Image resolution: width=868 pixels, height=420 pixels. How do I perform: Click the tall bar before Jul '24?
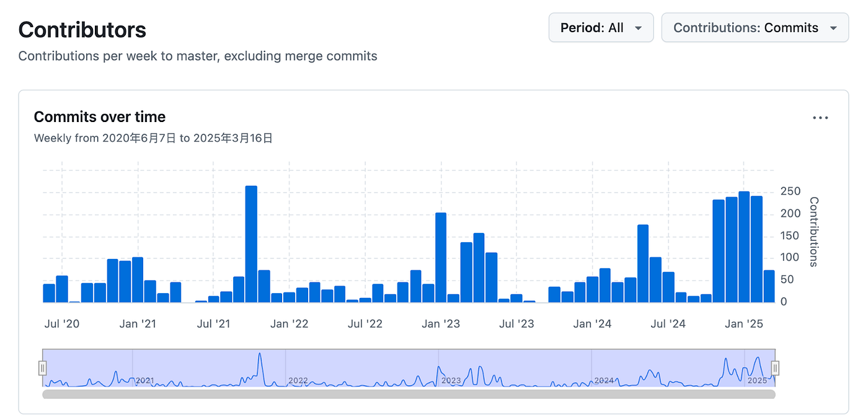pyautogui.click(x=643, y=263)
